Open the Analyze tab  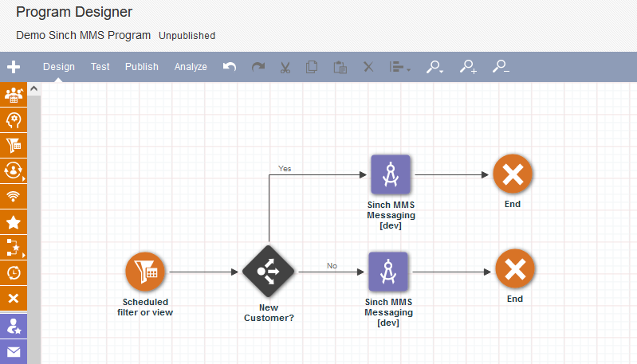tap(191, 67)
